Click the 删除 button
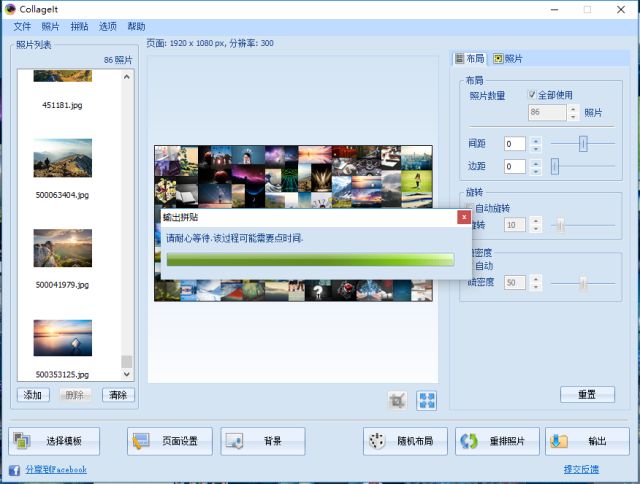Viewport: 640px width, 484px height. click(x=75, y=395)
